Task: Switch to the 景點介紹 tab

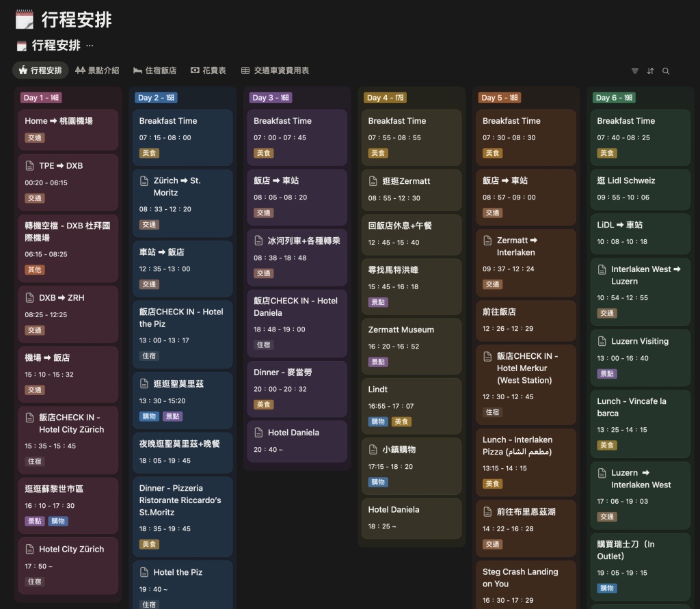Action: (97, 70)
